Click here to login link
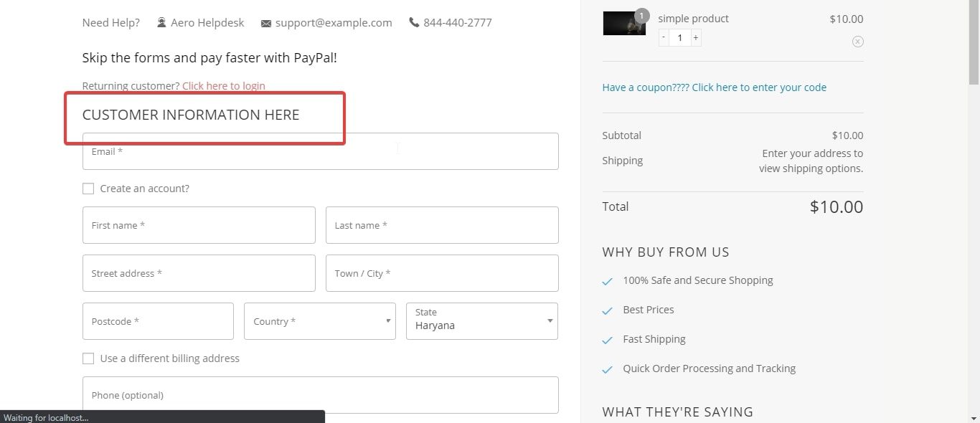 (224, 86)
